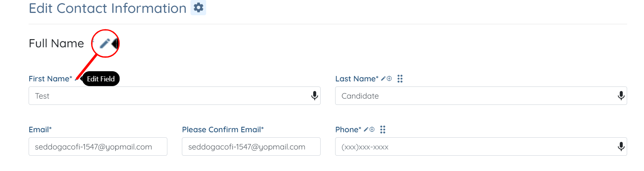This screenshot has width=644, height=171.
Task: Click the First Name label text
Action: click(x=50, y=79)
